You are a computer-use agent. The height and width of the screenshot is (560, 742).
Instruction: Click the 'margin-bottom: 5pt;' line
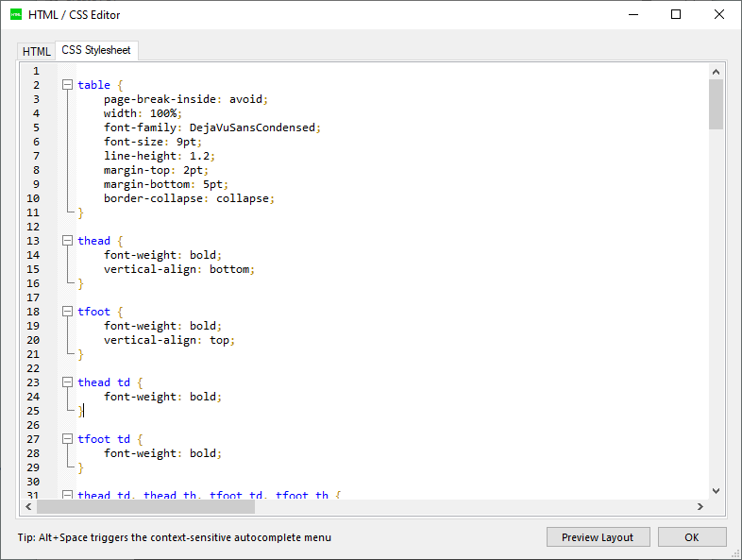click(x=166, y=184)
